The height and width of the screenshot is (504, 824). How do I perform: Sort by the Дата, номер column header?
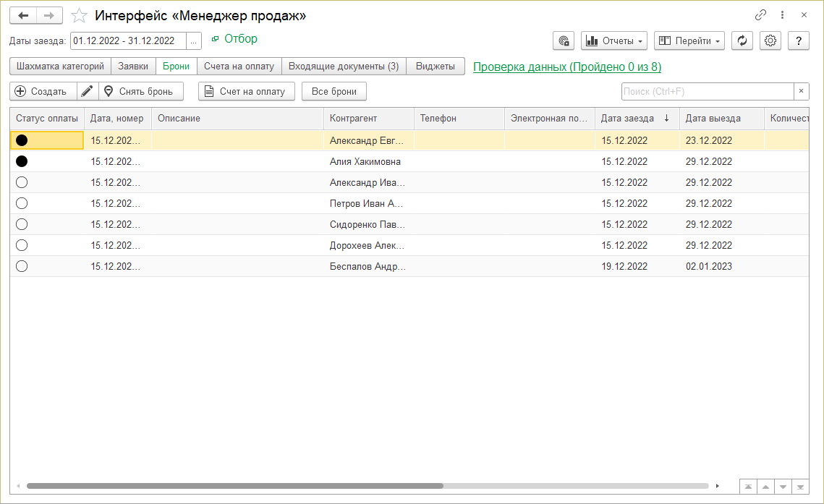coord(117,118)
